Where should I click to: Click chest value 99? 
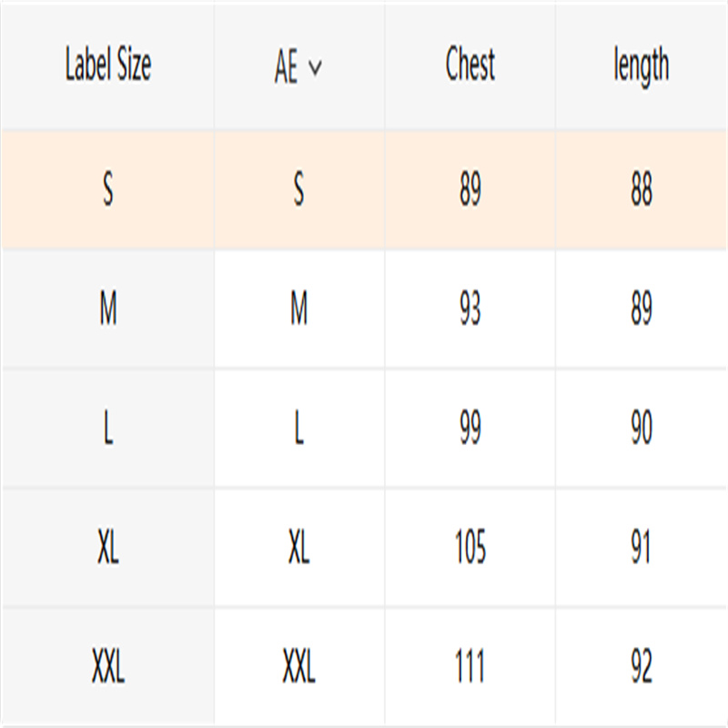point(470,428)
